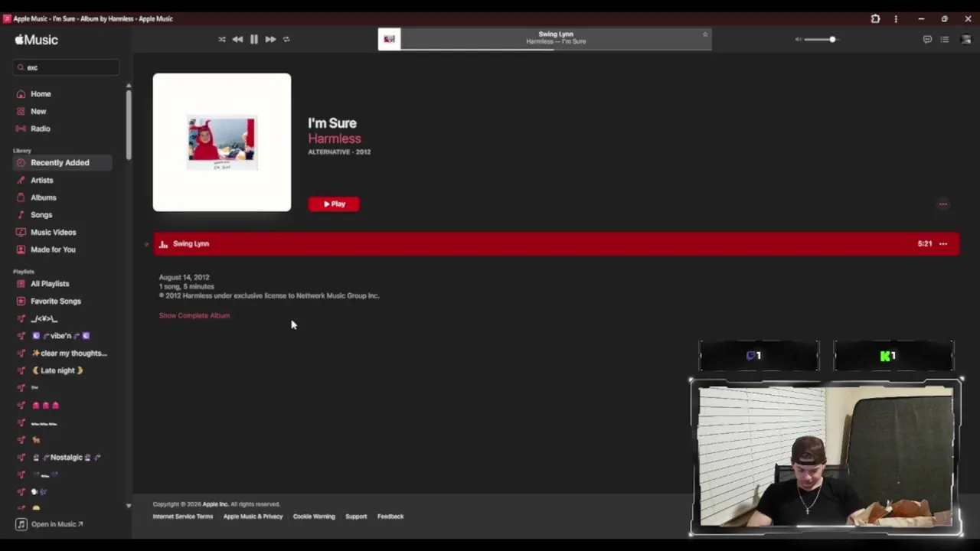Screen dimensions: 980x551
Task: Select the Swing Lynn track row
Action: tap(556, 244)
